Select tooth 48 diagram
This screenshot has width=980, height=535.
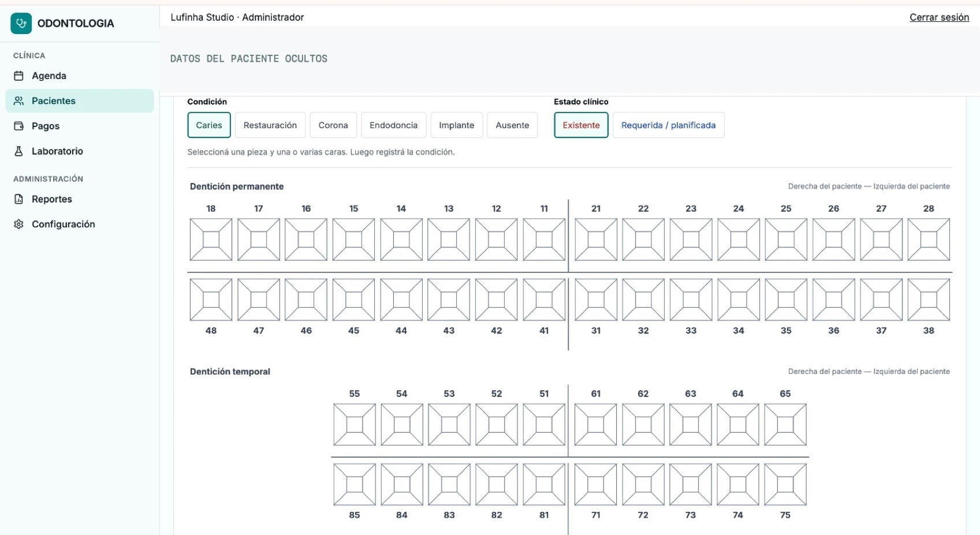[211, 300]
